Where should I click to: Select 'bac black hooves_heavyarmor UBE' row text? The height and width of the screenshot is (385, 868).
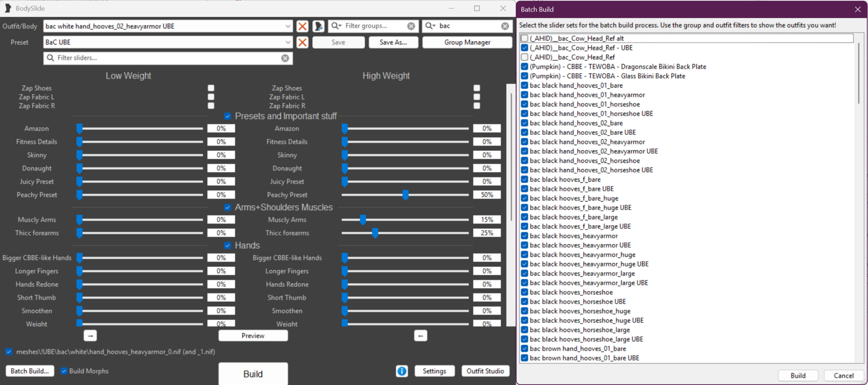(580, 245)
